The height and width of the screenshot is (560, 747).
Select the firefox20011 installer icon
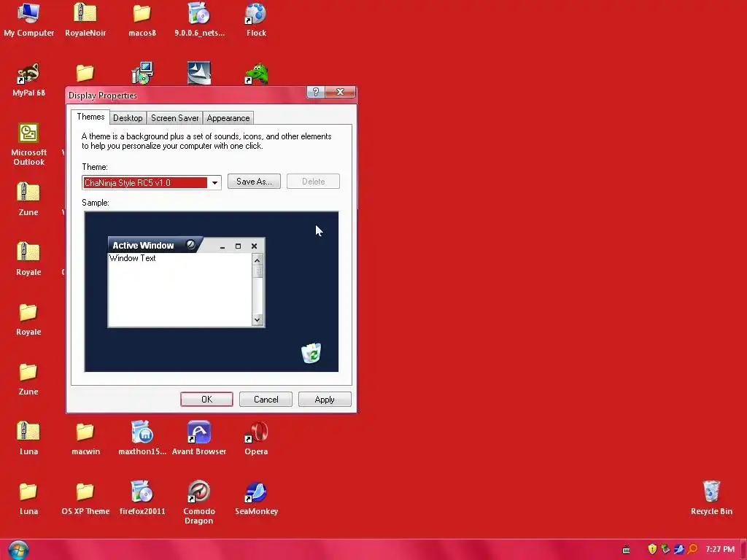142,498
